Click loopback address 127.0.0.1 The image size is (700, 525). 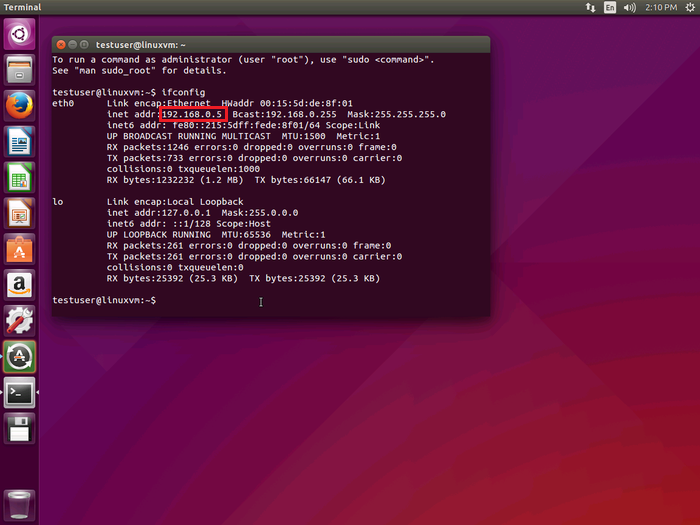pos(186,213)
